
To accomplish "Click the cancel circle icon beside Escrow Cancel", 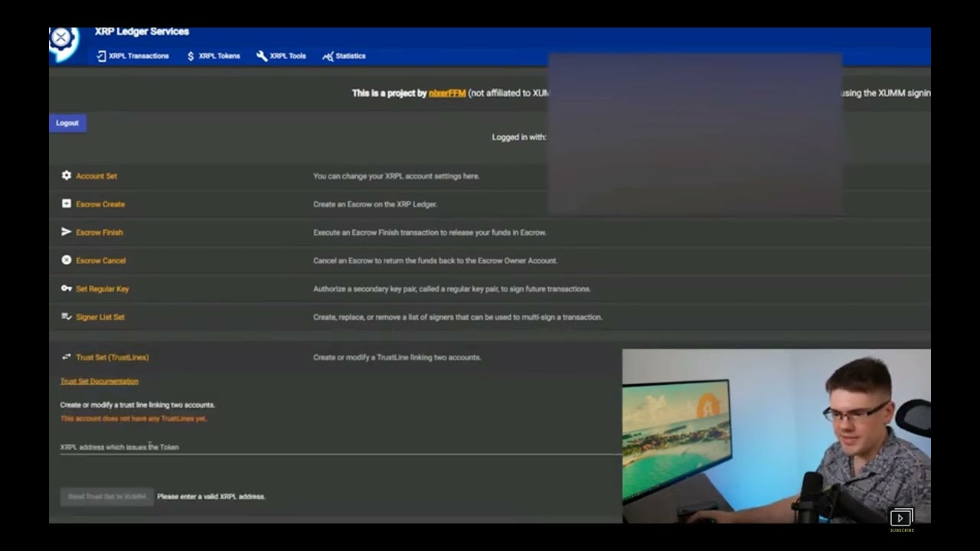I will (x=67, y=260).
